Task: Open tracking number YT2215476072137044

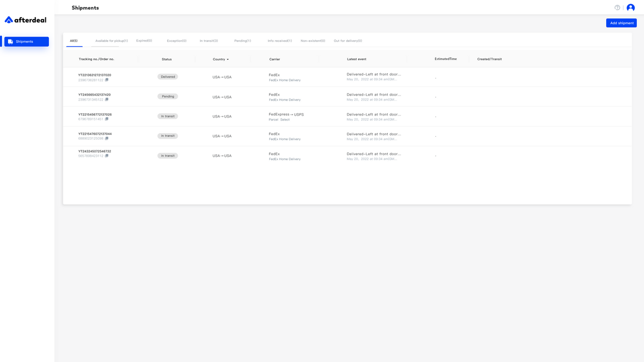Action: (x=95, y=134)
